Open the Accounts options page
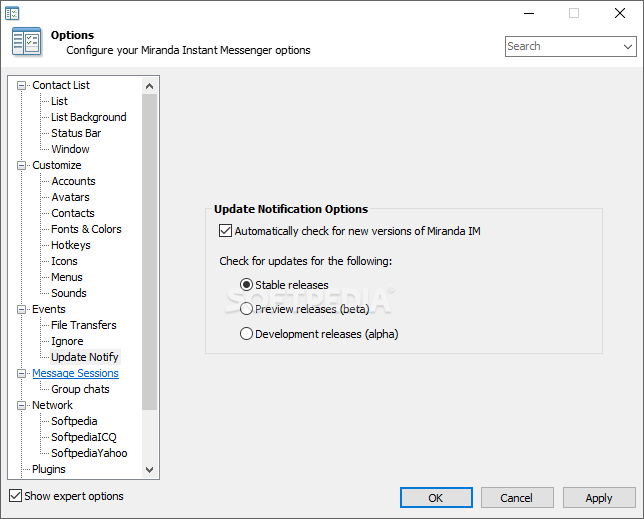This screenshot has width=644, height=519. tap(73, 181)
